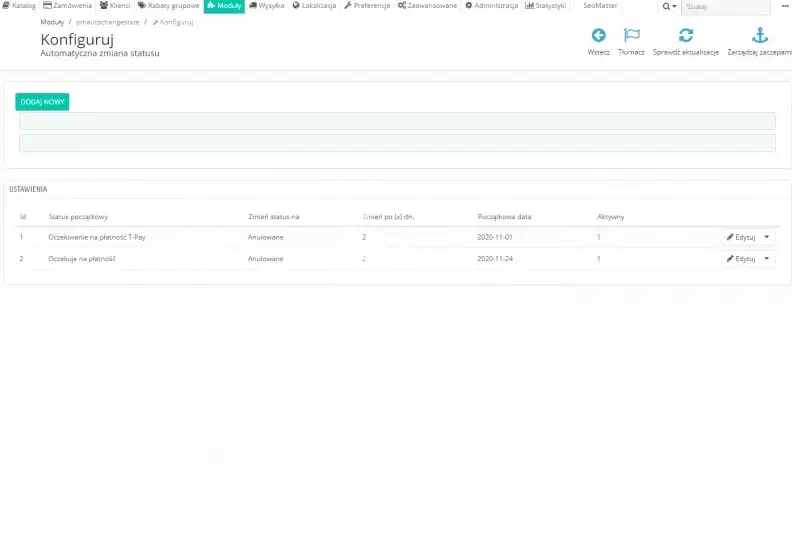792x538 pixels.
Task: Select the Moduły menu tab
Action: [224, 6]
